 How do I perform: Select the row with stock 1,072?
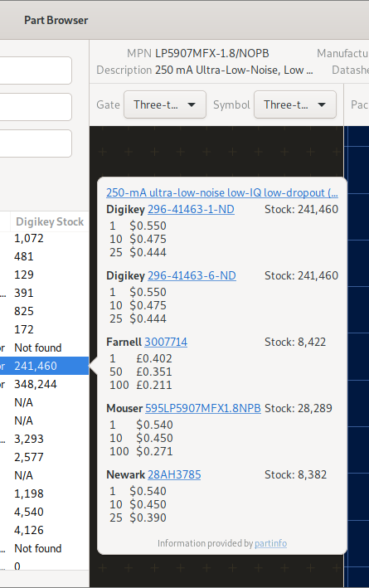coord(44,239)
